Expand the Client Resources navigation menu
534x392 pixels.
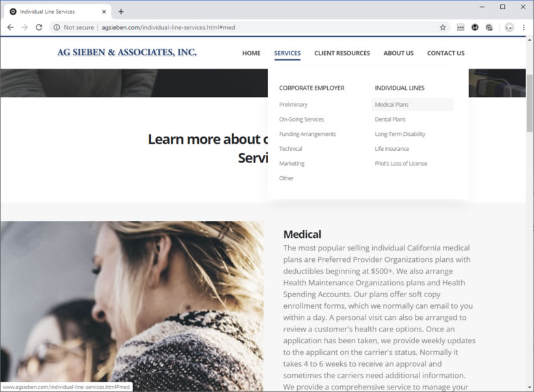coord(341,53)
